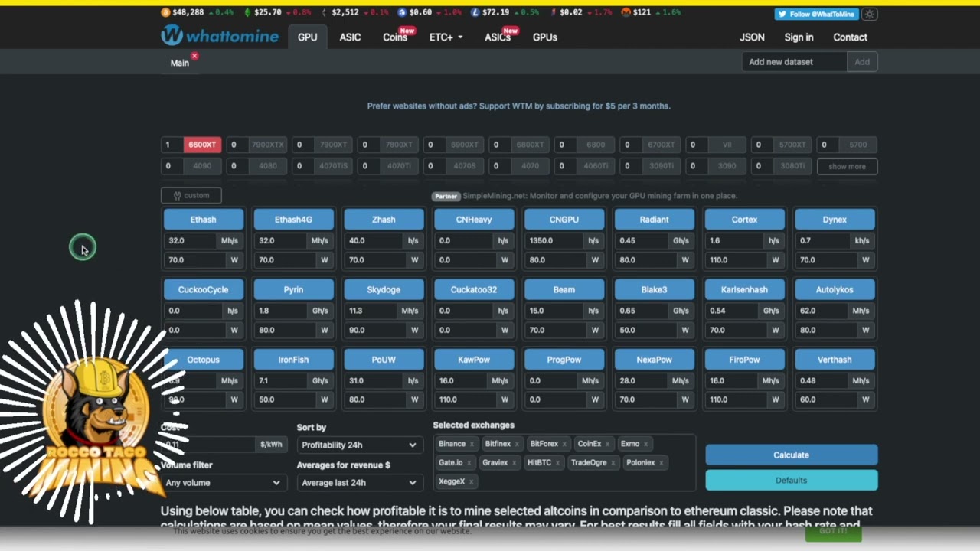Toggle the Verthash algorithm button
Viewport: 980px width, 551px height.
pyautogui.click(x=835, y=360)
